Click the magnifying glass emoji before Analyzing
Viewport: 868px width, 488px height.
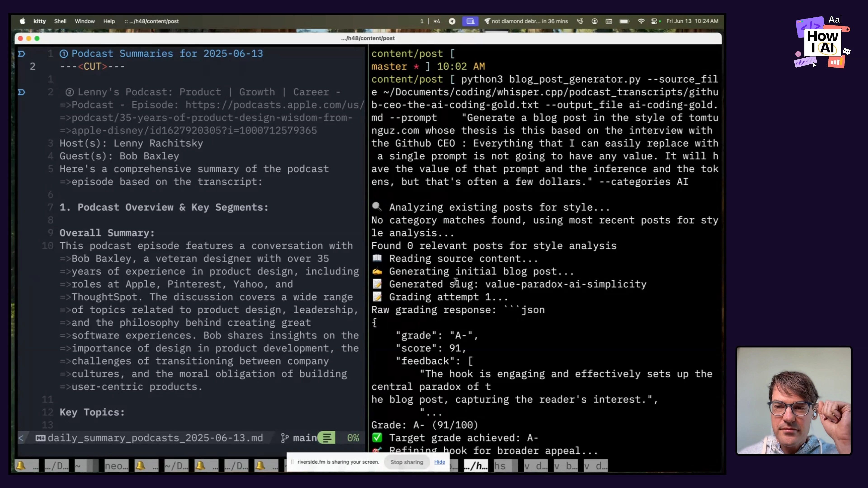click(x=377, y=206)
